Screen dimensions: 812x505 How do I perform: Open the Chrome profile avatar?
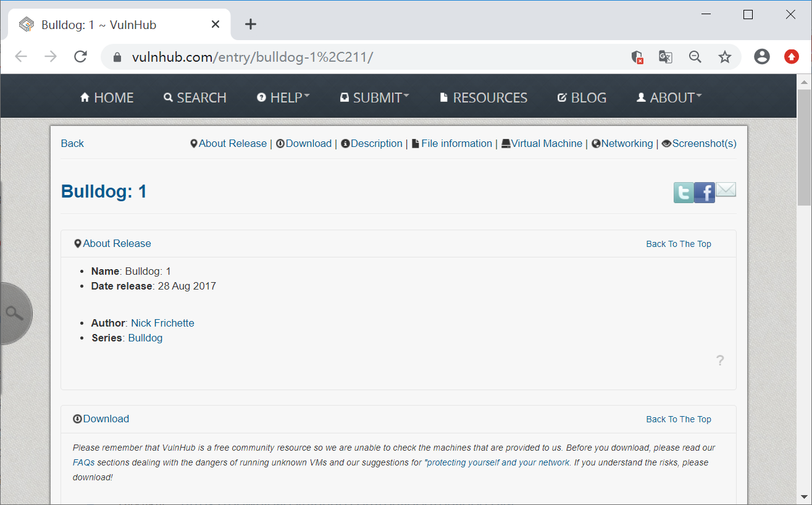tap(762, 57)
